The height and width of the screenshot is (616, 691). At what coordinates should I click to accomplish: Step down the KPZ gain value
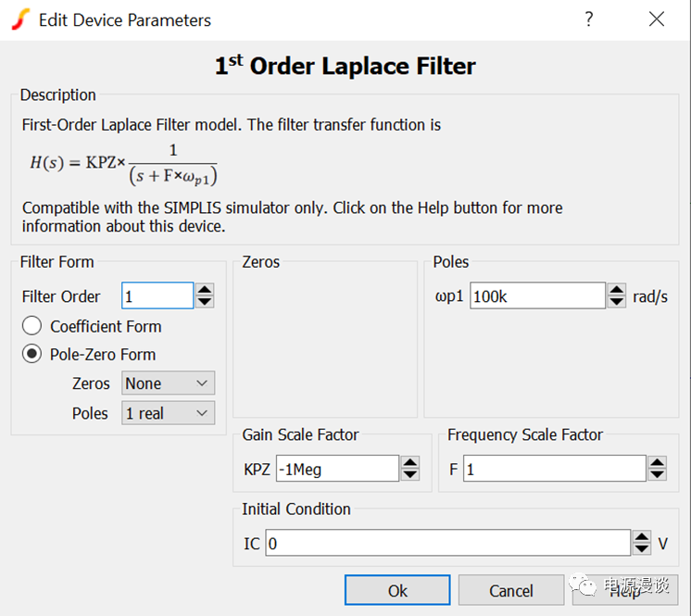pyautogui.click(x=410, y=475)
